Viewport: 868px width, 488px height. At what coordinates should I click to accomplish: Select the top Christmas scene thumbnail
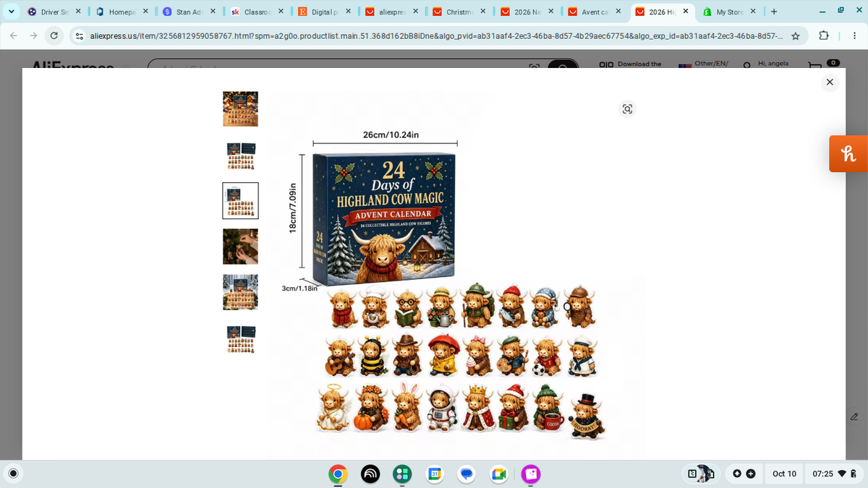[x=240, y=109]
